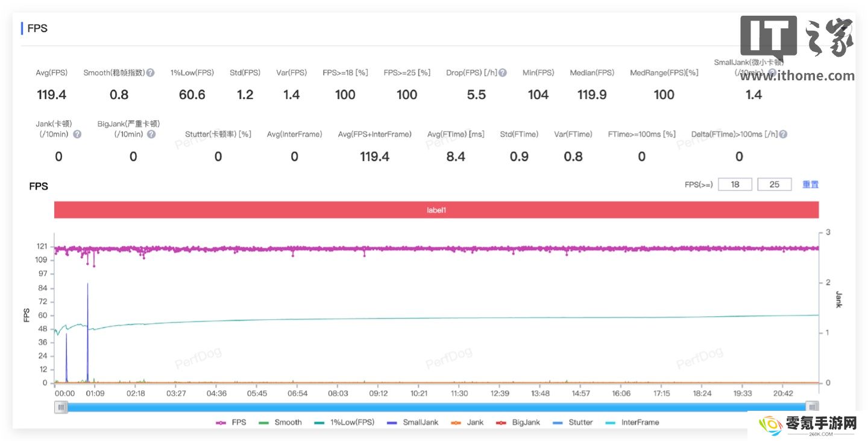Click the 60 FPS axis tick
868x441 pixels.
coord(43,315)
